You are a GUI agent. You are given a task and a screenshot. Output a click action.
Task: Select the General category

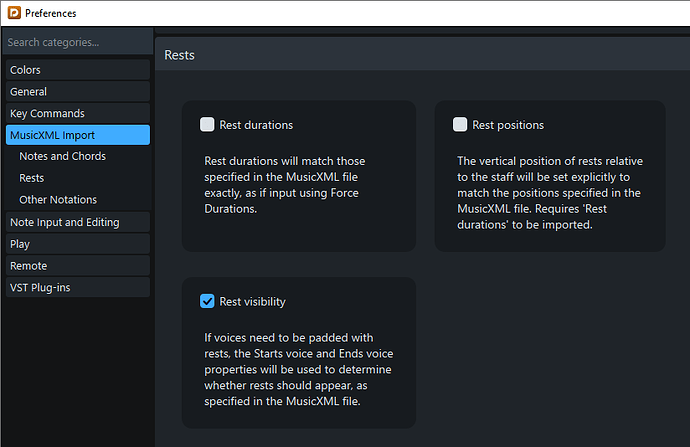pyautogui.click(x=76, y=92)
